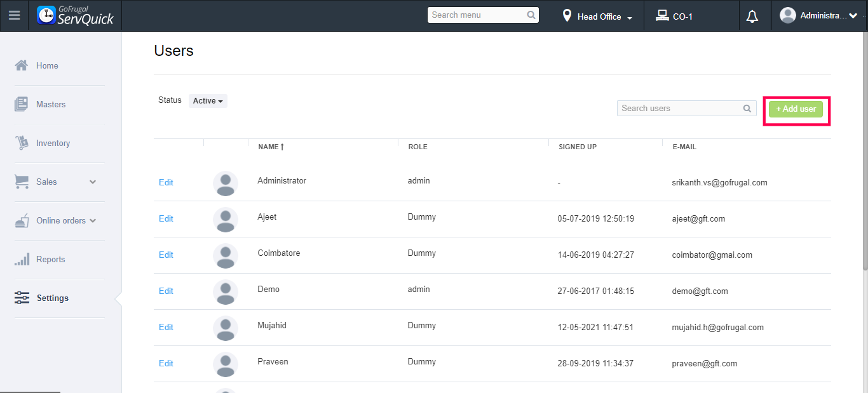
Task: Click the Add user button
Action: point(796,109)
